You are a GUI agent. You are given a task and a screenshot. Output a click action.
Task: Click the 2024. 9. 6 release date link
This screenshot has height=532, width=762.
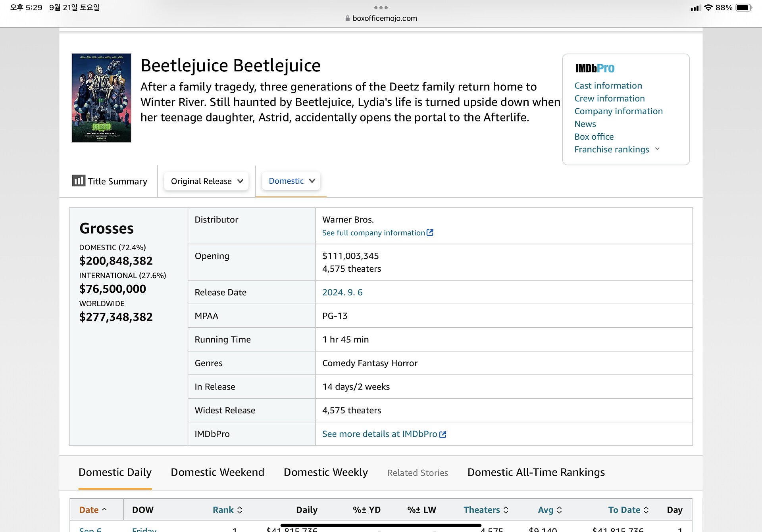point(342,292)
